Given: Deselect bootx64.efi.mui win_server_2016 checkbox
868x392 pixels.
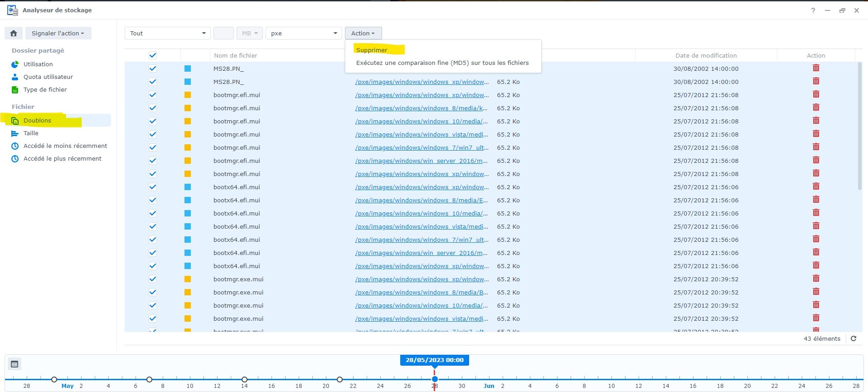Looking at the screenshot, I should (153, 253).
